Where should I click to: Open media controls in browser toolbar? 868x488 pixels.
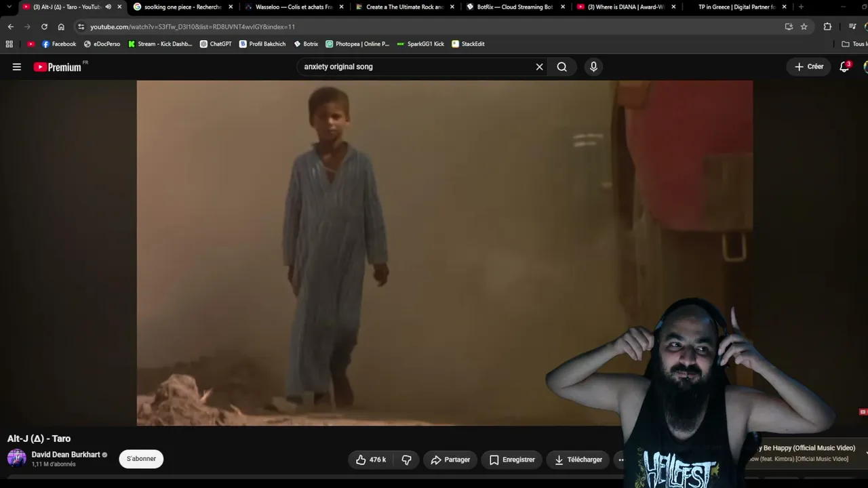tap(852, 26)
